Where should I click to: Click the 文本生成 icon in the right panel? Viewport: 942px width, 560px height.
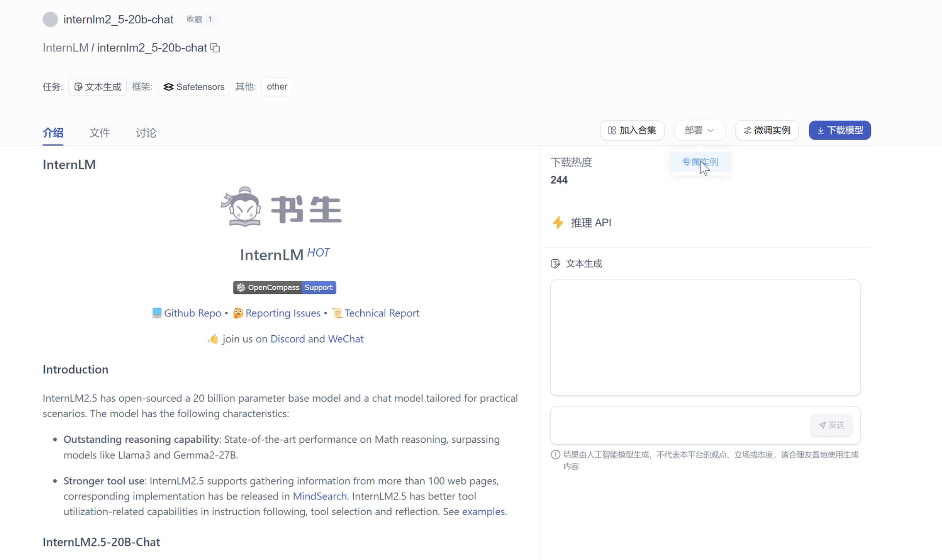pos(556,263)
